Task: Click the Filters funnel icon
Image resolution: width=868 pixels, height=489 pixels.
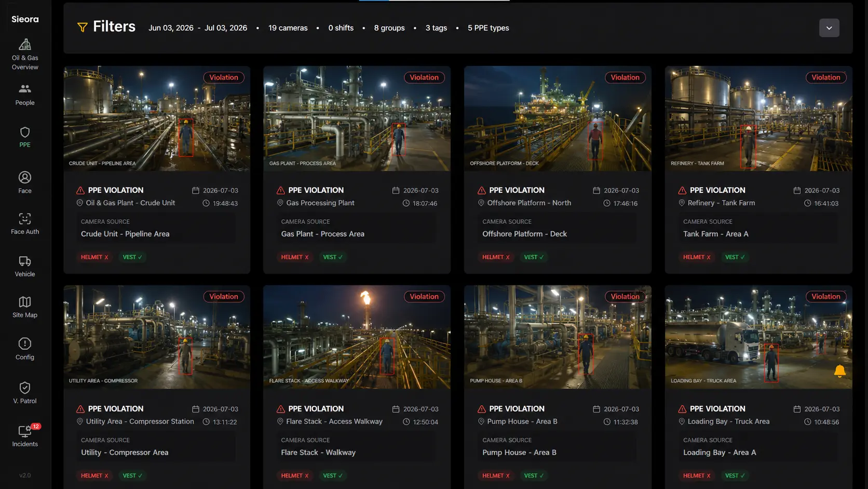Action: [x=82, y=27]
